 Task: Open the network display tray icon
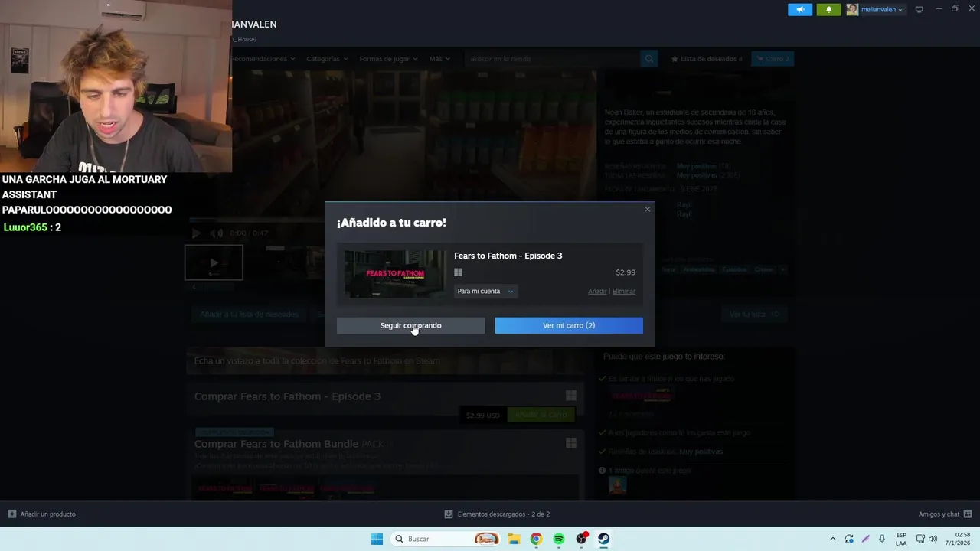click(920, 539)
